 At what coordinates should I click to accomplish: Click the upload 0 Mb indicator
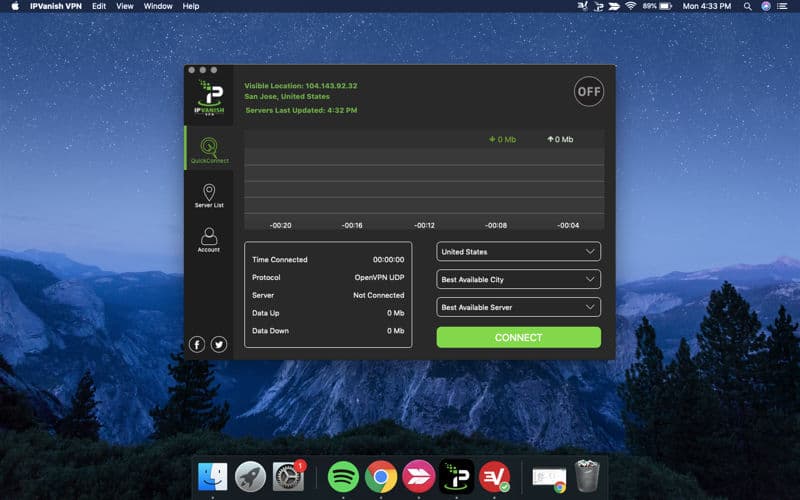[x=560, y=139]
